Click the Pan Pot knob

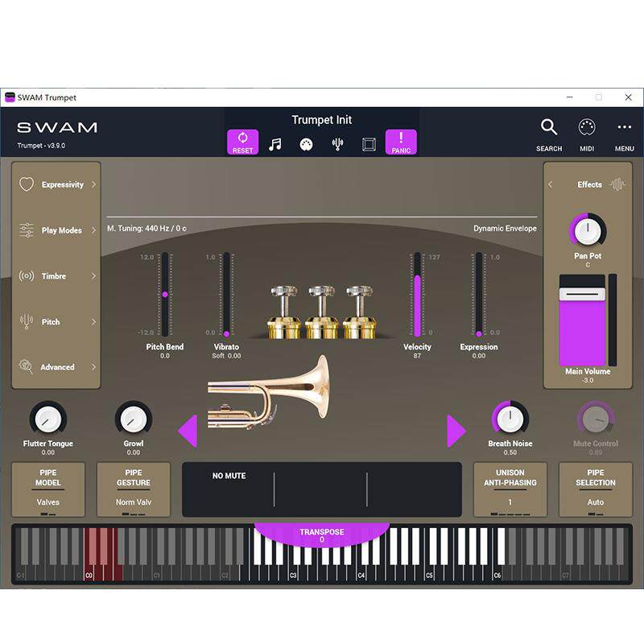588,230
